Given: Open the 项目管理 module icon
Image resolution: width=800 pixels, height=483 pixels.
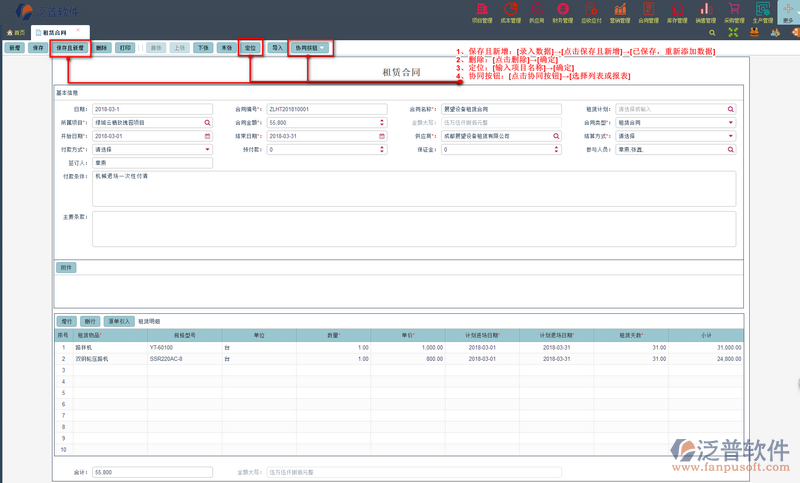Looking at the screenshot, I should (x=482, y=12).
